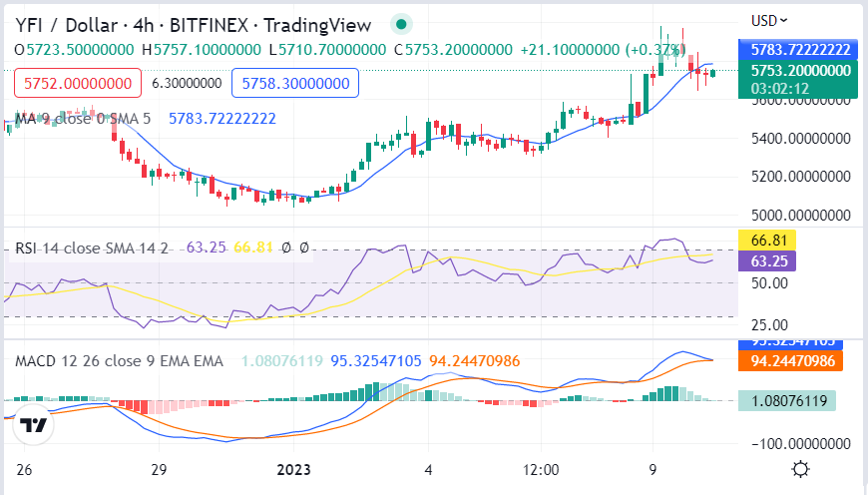This screenshot has height=495, width=868.
Task: Click the purple 63.25 RSI axis label
Action: (767, 260)
